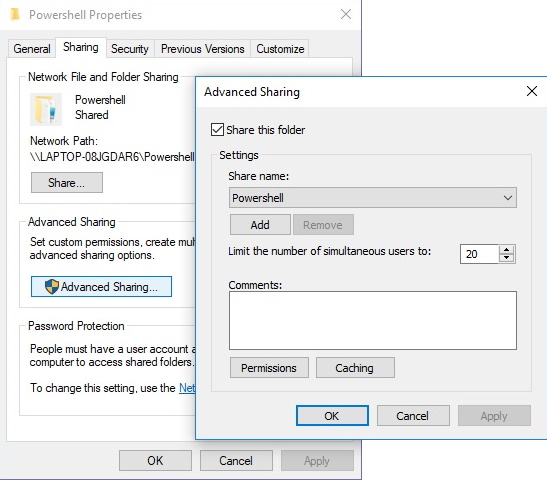Viewport: 547px width, 480px height.
Task: Open share Permissions settings
Action: [x=269, y=368]
